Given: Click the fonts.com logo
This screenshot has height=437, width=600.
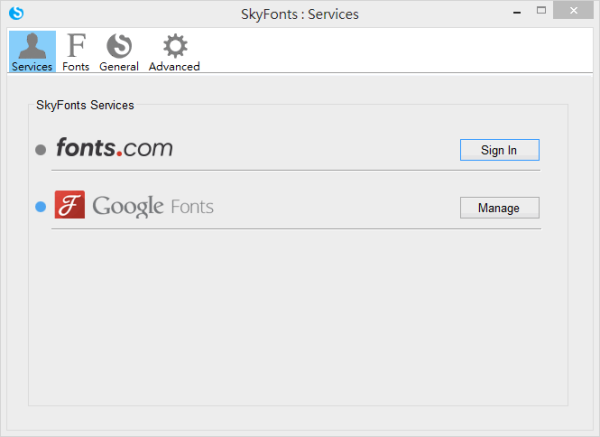Looking at the screenshot, I should (x=114, y=149).
